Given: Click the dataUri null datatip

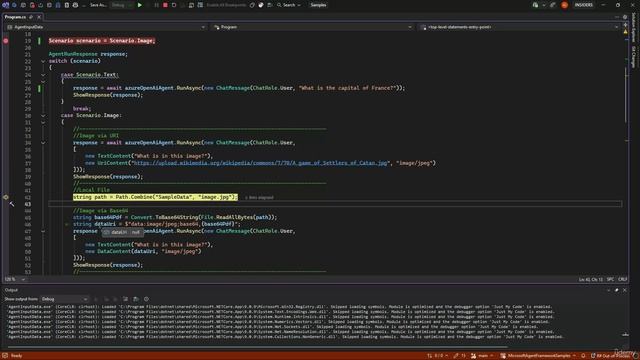Looking at the screenshot, I should pos(122,232).
